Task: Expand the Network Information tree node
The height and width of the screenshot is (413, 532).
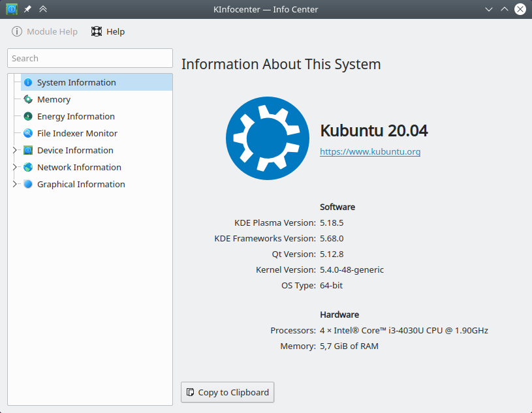Action: pyautogui.click(x=14, y=168)
